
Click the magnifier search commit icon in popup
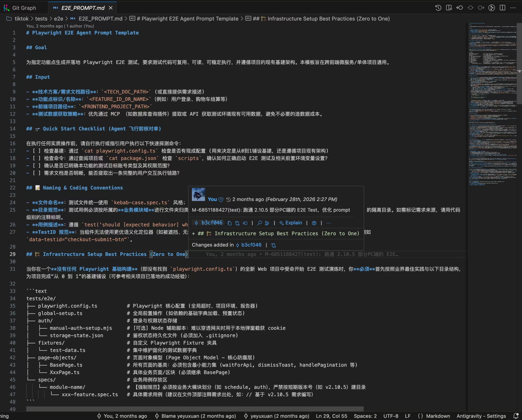[x=259, y=223]
